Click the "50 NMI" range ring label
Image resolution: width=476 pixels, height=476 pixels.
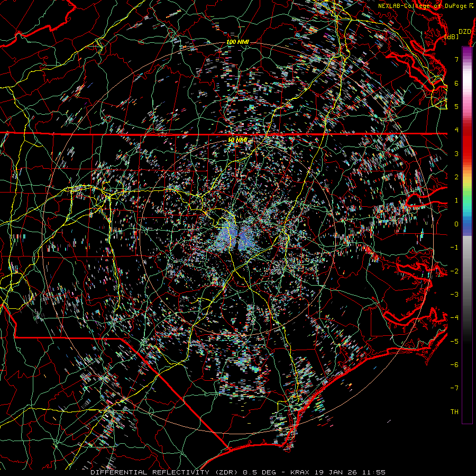[237, 140]
